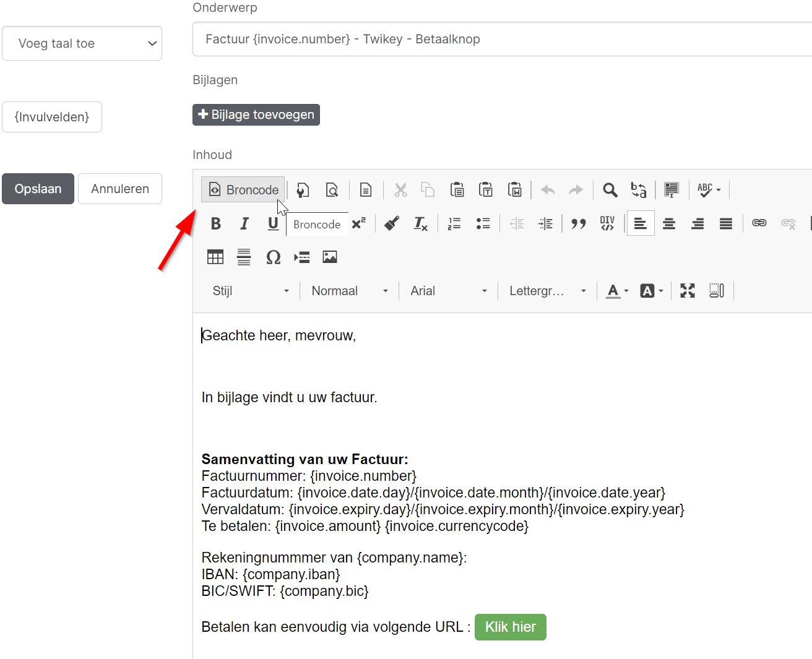Screen dimensions: 812x659
Task: Insert a link with chain icon
Action: click(x=759, y=223)
